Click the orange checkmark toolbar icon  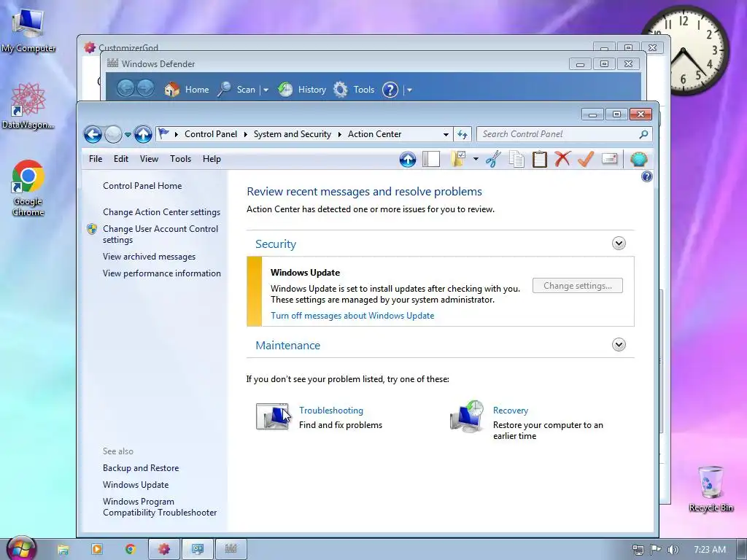[x=586, y=158]
